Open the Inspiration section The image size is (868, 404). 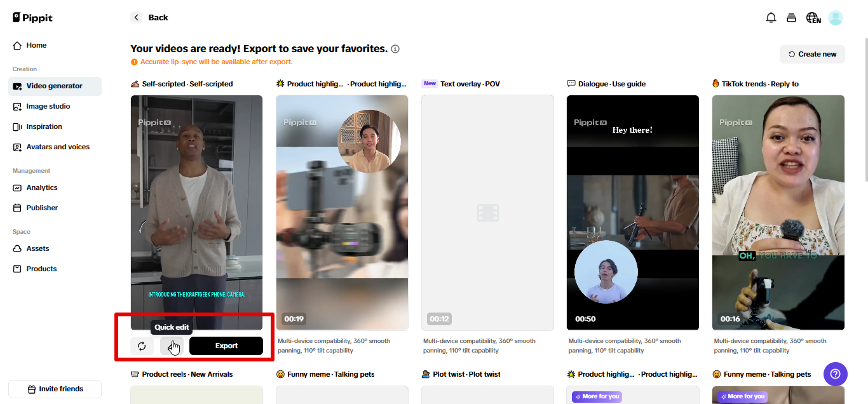click(18, 126)
